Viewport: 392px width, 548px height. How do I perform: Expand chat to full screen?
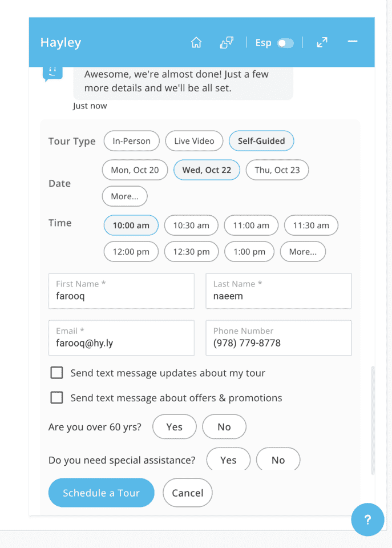coord(322,43)
